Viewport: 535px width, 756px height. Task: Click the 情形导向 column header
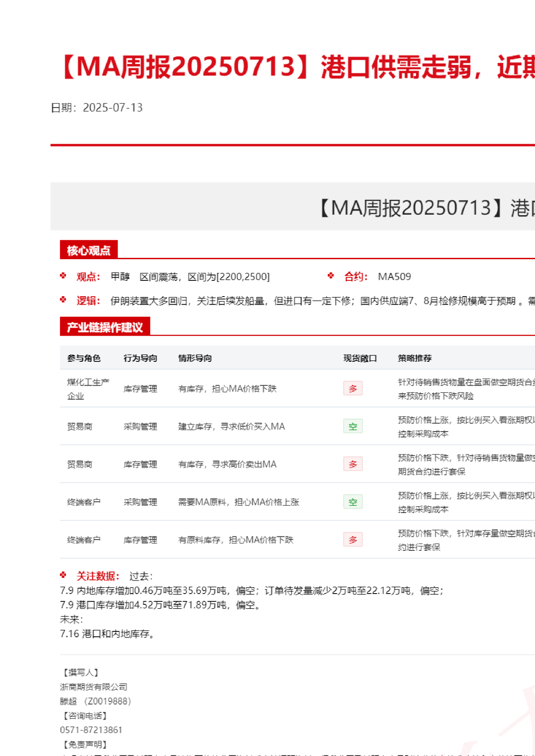(195, 358)
